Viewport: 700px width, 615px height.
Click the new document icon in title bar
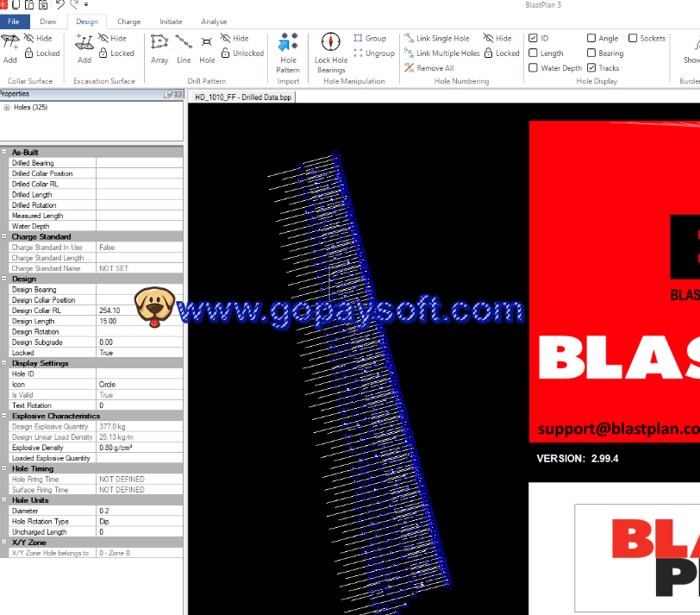[x=16, y=5]
